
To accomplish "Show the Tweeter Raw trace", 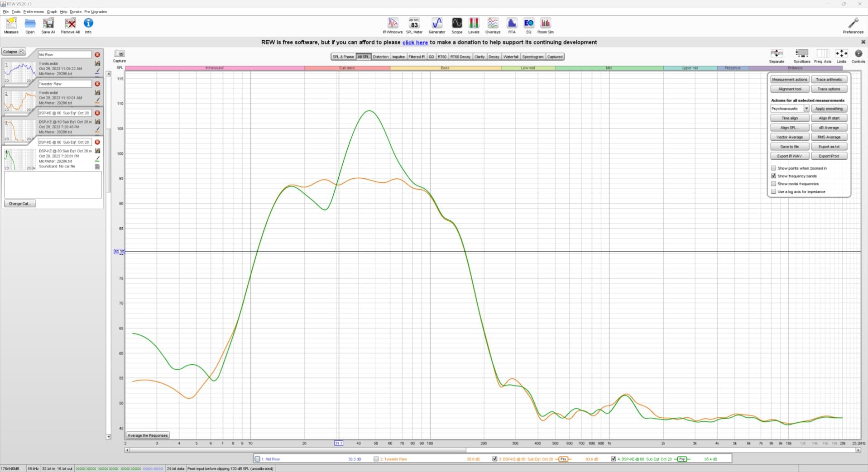I will click(x=376, y=459).
